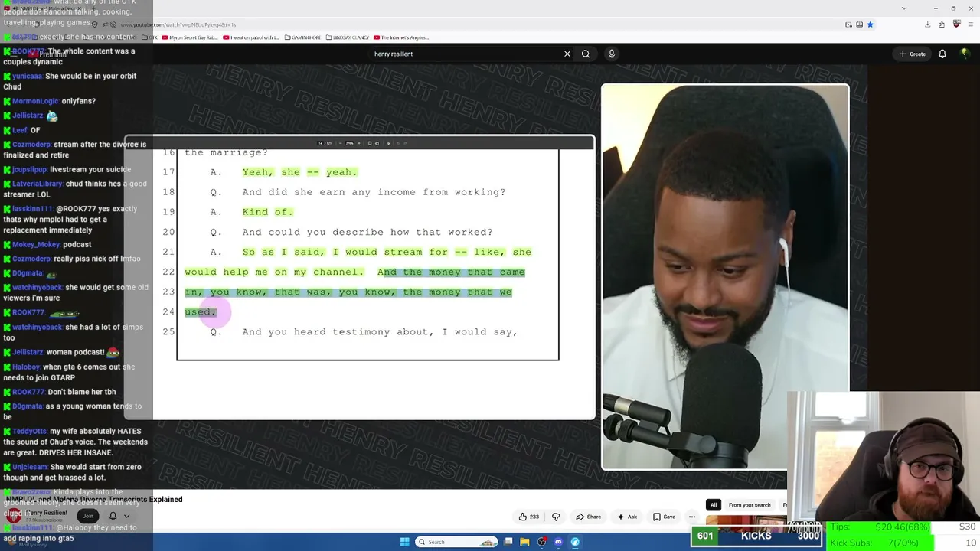Open the task view icon on taskbar
Viewport: 980px width, 551px height.
click(508, 542)
